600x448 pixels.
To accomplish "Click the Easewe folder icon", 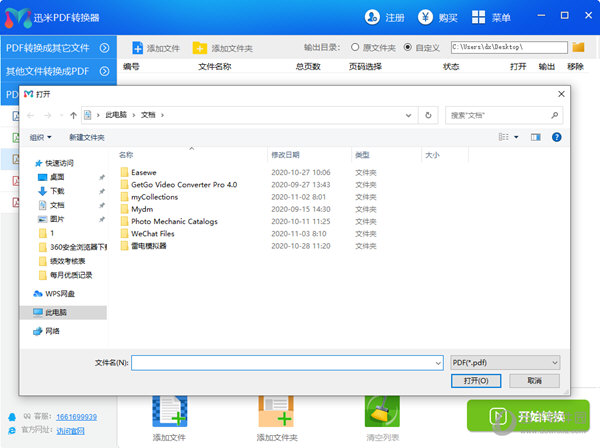I will tap(124, 172).
